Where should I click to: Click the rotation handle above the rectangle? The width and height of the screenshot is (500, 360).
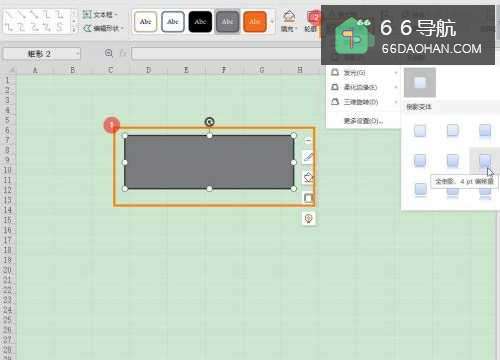[x=209, y=122]
